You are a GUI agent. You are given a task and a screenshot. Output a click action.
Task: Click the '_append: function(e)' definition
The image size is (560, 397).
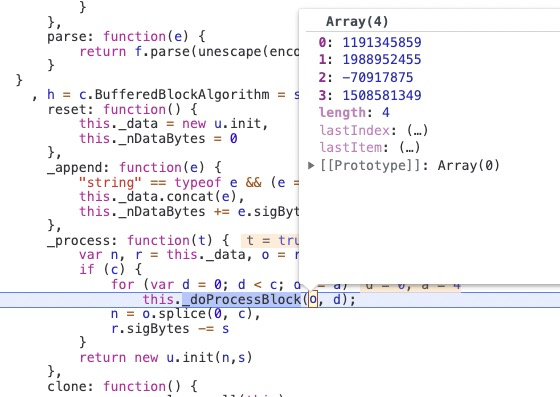point(134,167)
